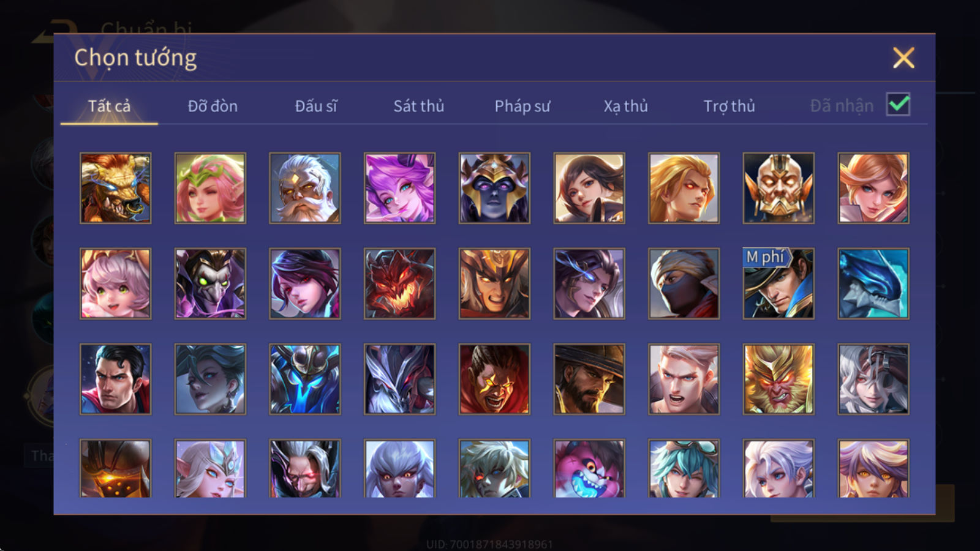Show the Trợ thủ hero filter tab
980x551 pixels.
tap(729, 106)
